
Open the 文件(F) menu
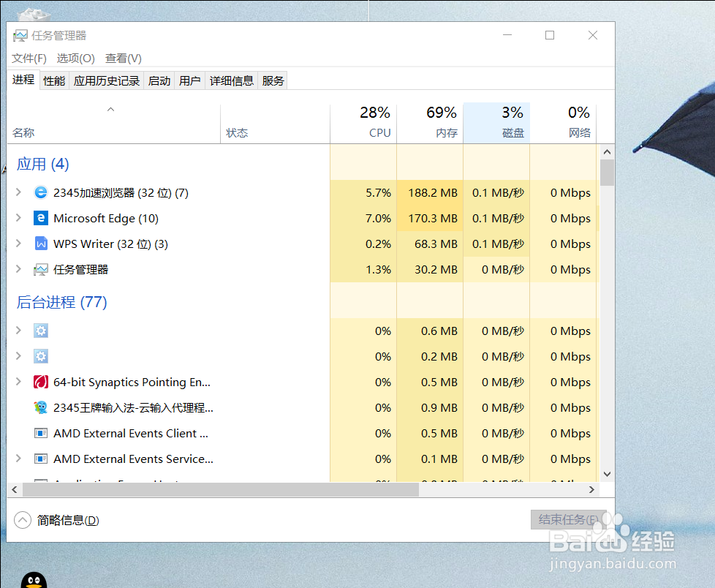(29, 59)
